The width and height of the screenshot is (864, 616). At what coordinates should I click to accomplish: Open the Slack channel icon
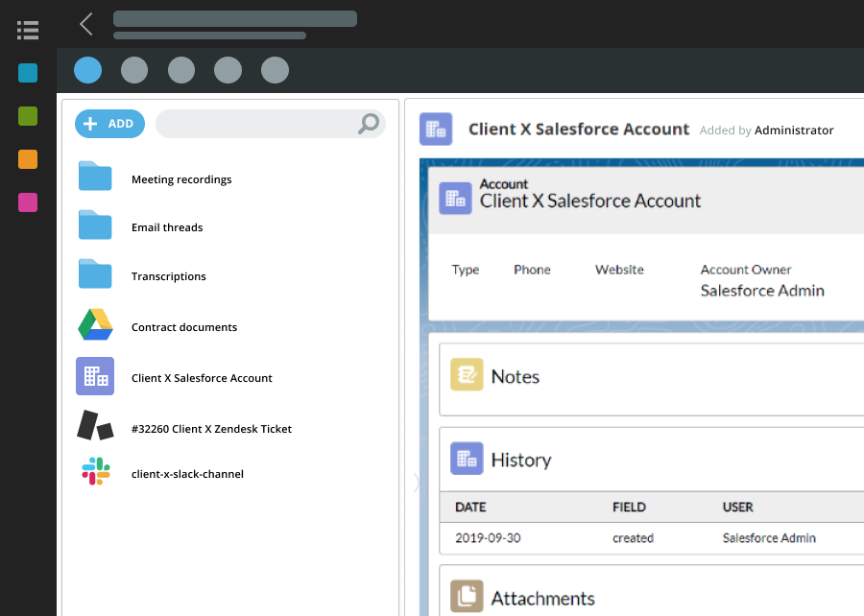(95, 473)
